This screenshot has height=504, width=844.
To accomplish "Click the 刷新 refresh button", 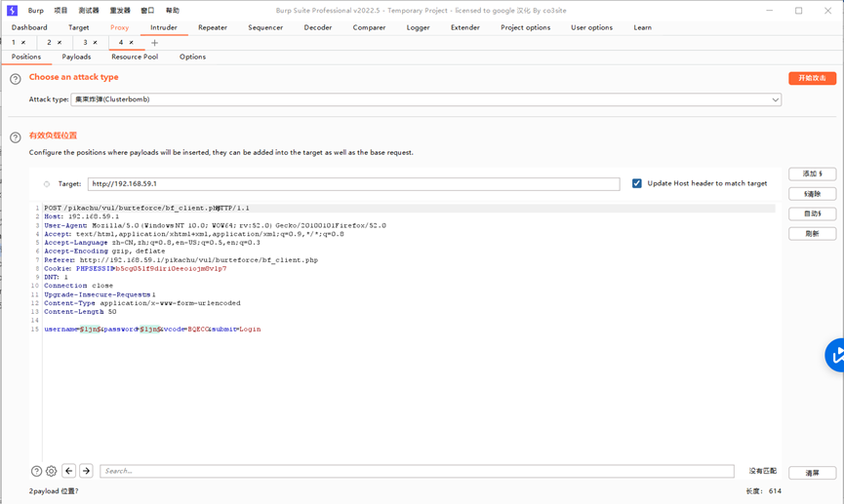I will click(812, 233).
